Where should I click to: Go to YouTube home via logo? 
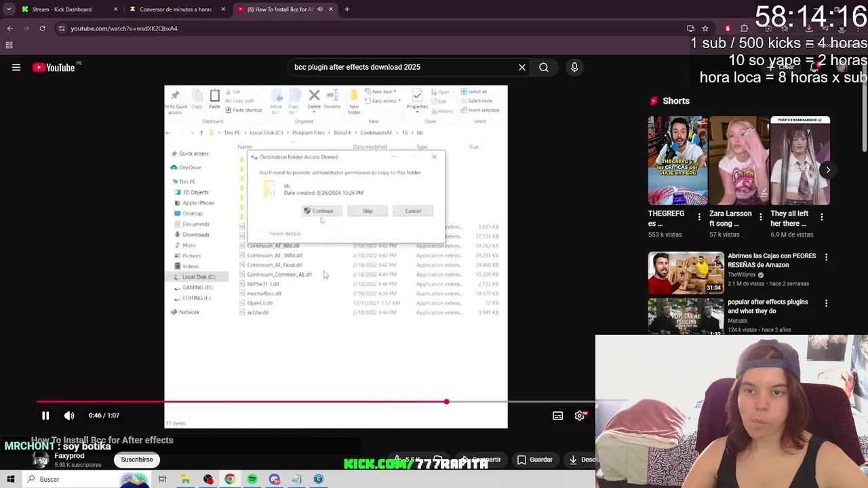(54, 67)
